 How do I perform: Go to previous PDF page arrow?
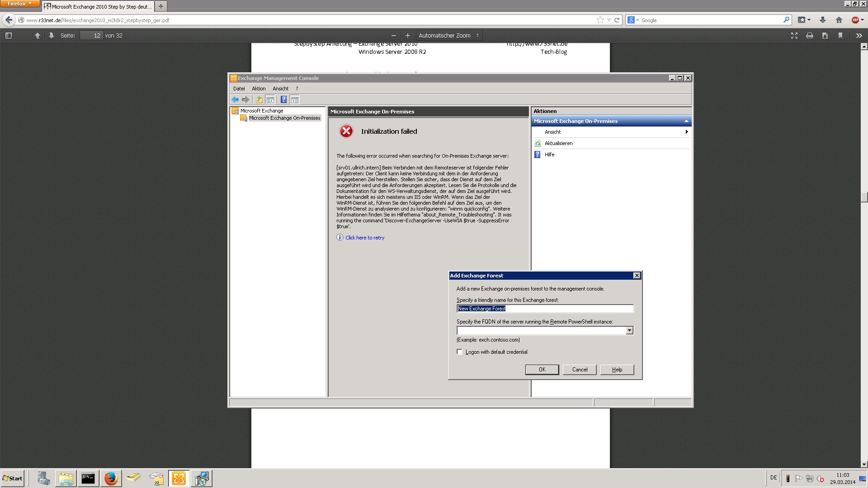tap(38, 36)
